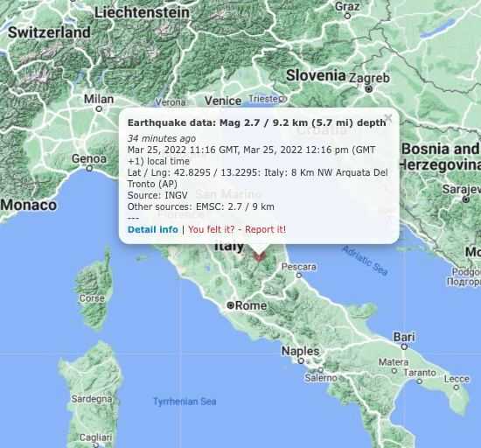Viewport: 481px width, 448px height.
Task: Close the earthquake data popup
Action: click(388, 117)
